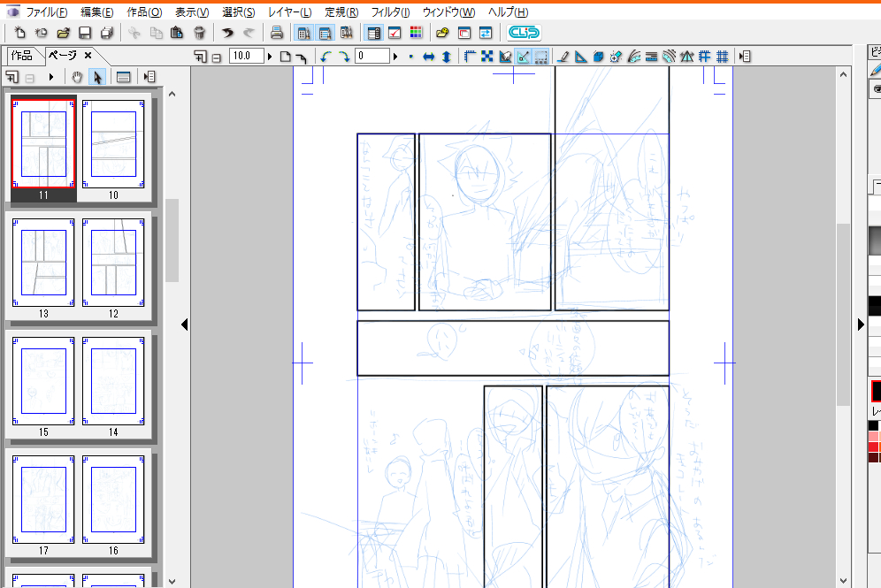The height and width of the screenshot is (588, 881).
Task: Open the フィルタ menu
Action: (x=387, y=12)
